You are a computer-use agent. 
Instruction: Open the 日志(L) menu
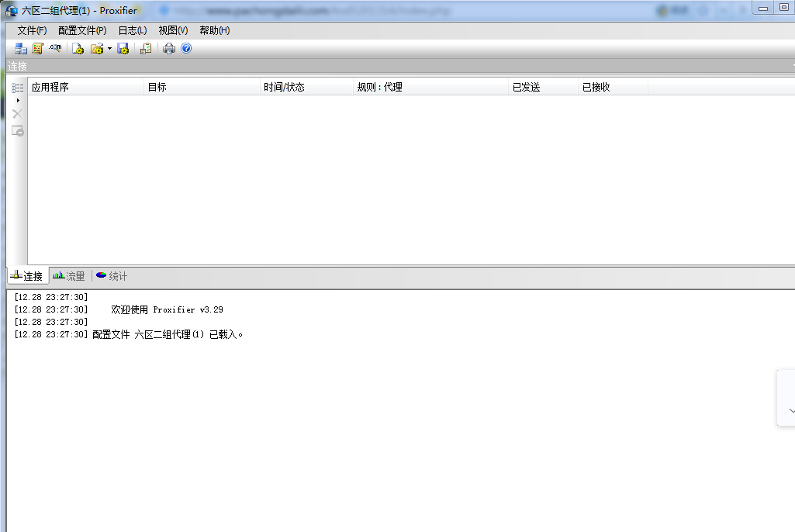coord(133,30)
